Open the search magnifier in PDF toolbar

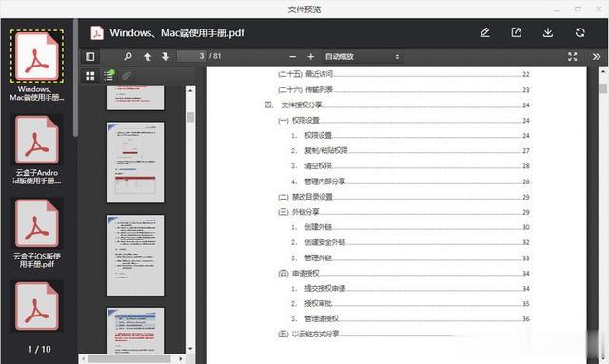[x=128, y=57]
